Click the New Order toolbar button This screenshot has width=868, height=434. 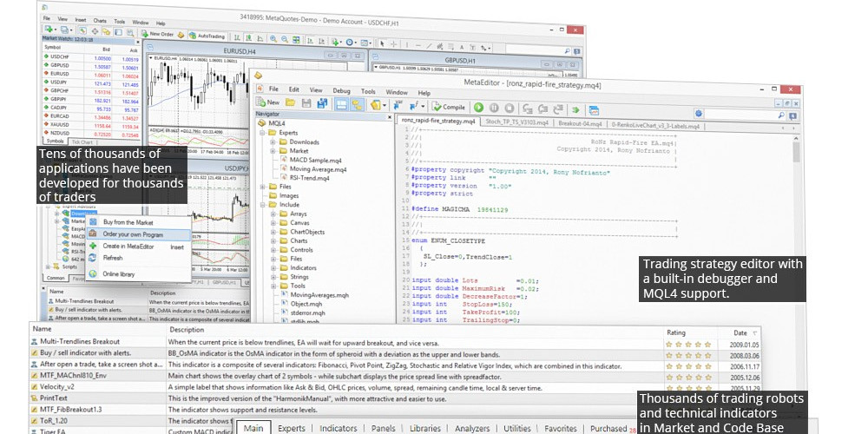pos(156,35)
